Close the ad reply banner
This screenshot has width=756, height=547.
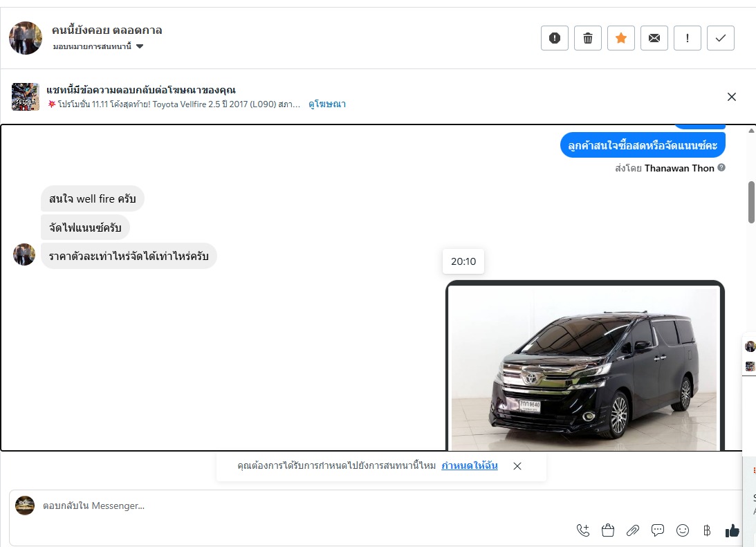coord(731,97)
